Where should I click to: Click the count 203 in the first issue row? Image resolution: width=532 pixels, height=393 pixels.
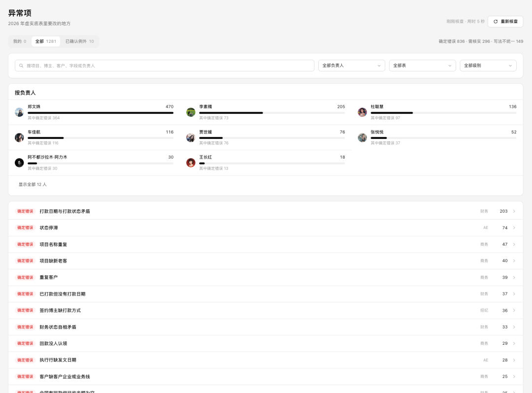[503, 211]
